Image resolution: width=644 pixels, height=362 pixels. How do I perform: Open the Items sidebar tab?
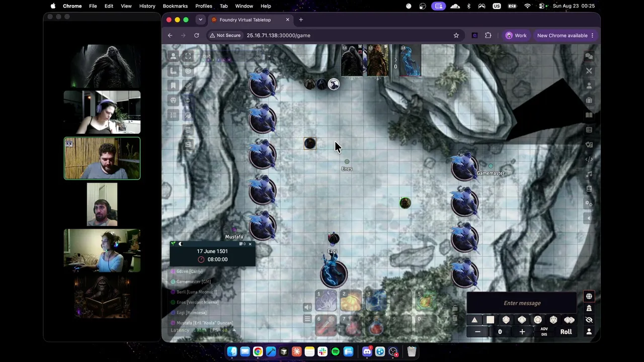(x=589, y=100)
